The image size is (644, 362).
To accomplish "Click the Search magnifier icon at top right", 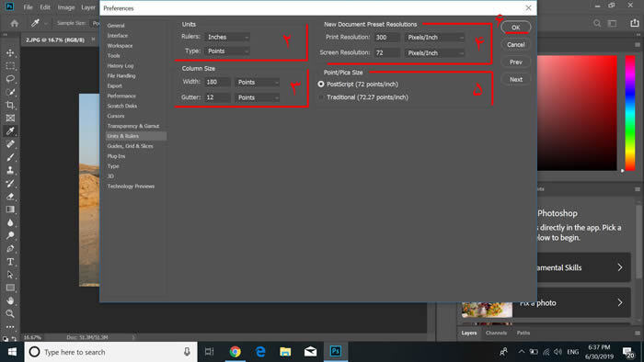I will pos(597,23).
